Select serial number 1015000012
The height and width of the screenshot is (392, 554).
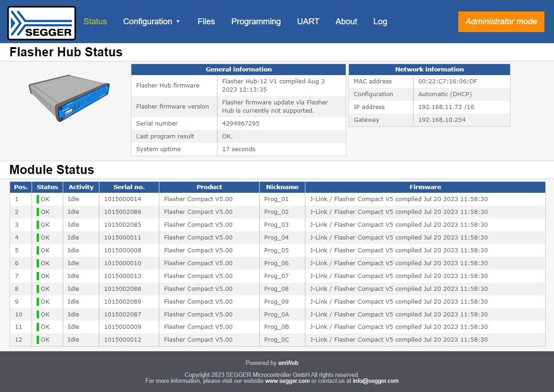(123, 340)
